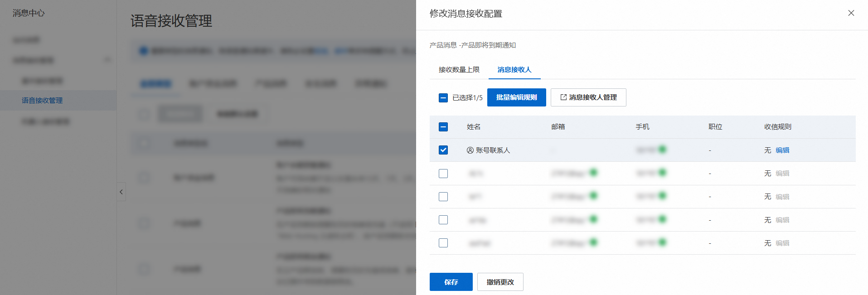Image resolution: width=868 pixels, height=295 pixels.
Task: Toggle the 已选择1/5 select-all checkbox
Action: pyautogui.click(x=443, y=97)
